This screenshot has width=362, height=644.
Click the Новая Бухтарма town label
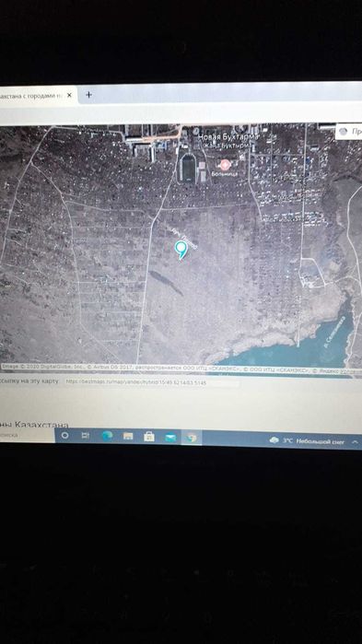click(229, 136)
